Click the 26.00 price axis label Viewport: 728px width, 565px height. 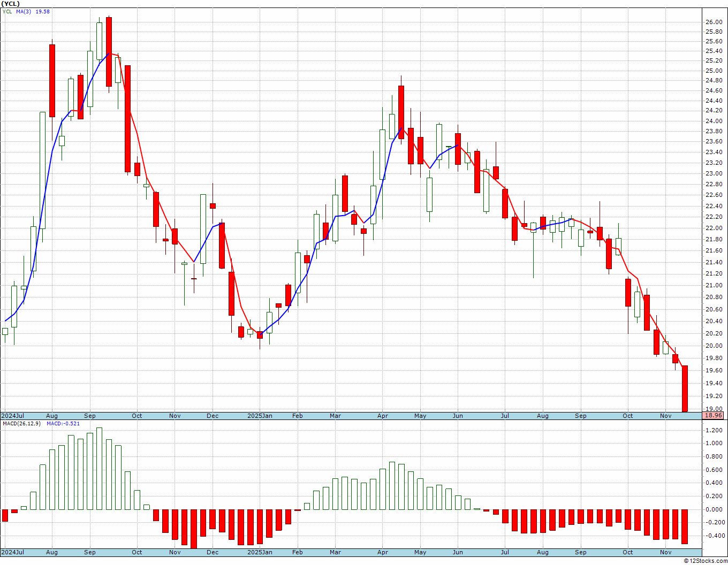(714, 22)
